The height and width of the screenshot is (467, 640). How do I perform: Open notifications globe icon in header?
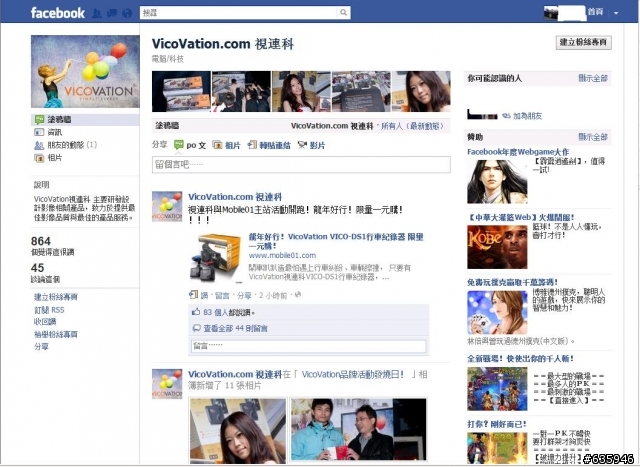[127, 13]
